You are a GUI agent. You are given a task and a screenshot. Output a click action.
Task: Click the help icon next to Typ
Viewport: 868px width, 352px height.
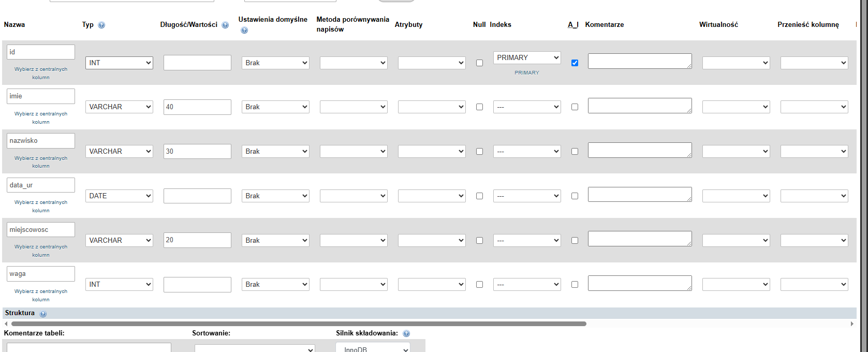coord(101,25)
